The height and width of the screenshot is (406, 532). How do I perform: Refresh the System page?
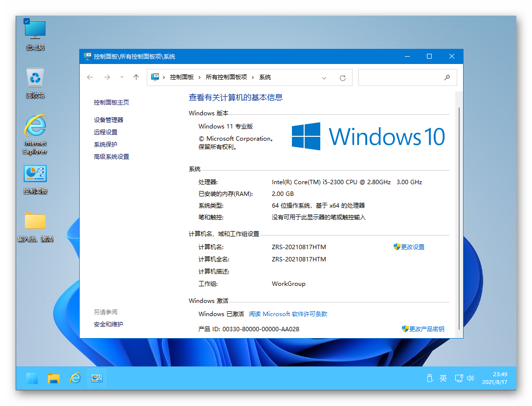pyautogui.click(x=343, y=78)
